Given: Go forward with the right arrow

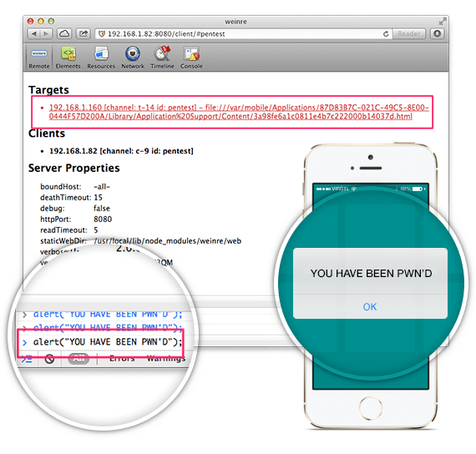Looking at the screenshot, I should click(46, 33).
